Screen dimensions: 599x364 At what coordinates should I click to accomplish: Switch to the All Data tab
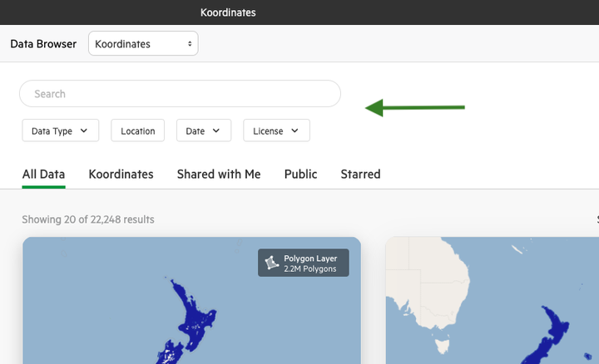coord(43,175)
